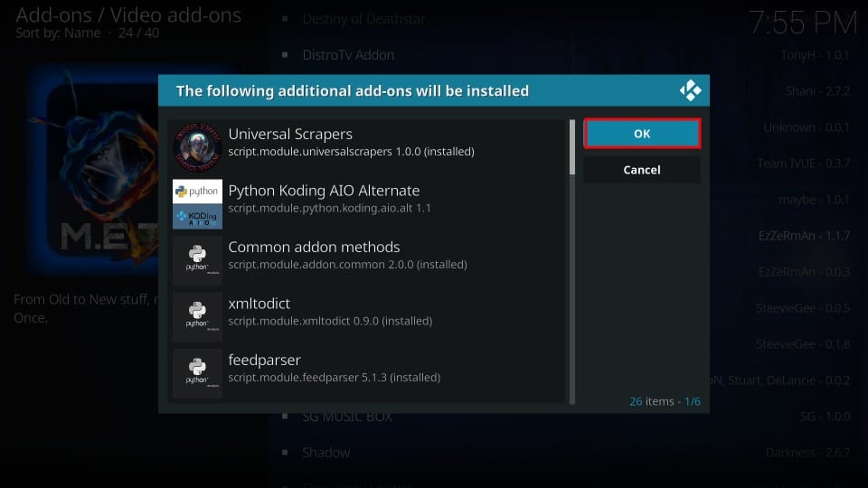Click the Destiny of Deathstar item
Image resolution: width=868 pixels, height=488 pixels.
(363, 19)
